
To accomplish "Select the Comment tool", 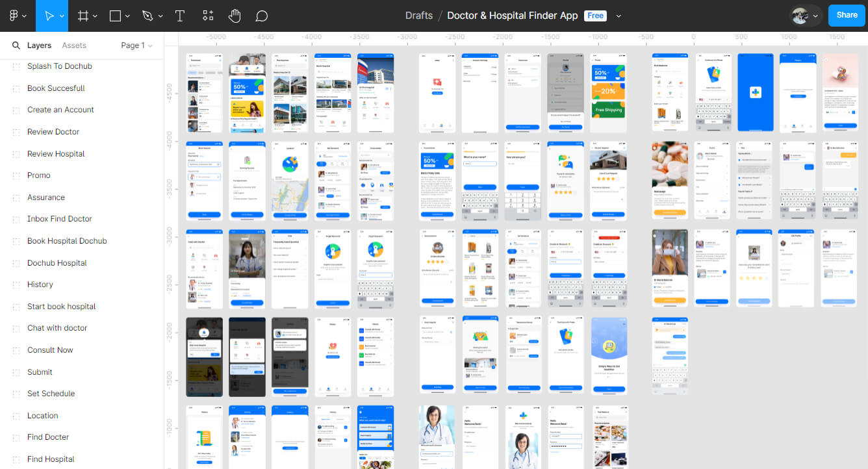I will 261,16.
